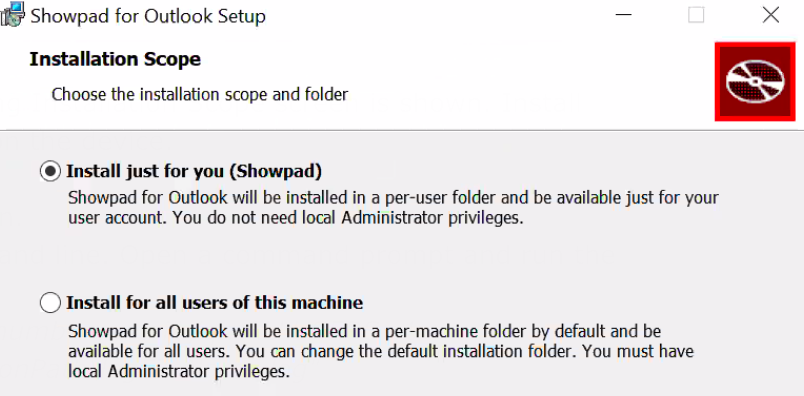Click the installer icon in title bar

click(12, 14)
